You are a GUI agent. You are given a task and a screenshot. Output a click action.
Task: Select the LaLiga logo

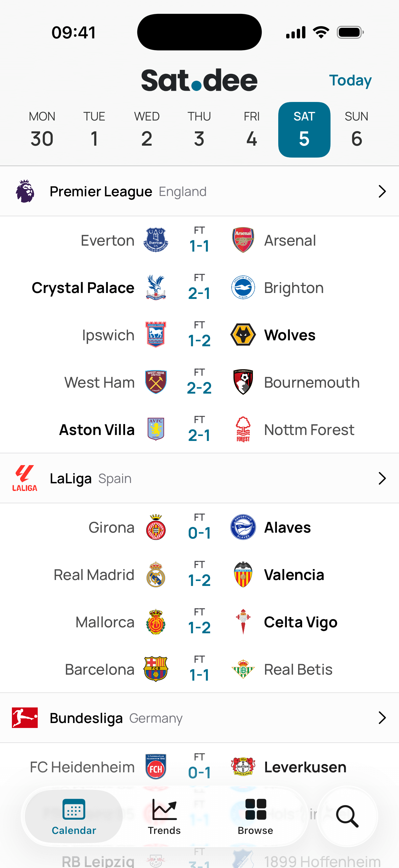tap(24, 478)
